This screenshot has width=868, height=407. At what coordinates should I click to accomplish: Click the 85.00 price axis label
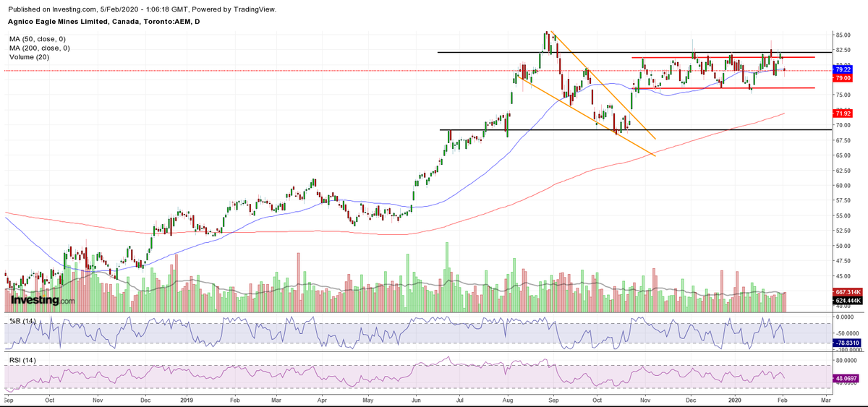point(843,35)
